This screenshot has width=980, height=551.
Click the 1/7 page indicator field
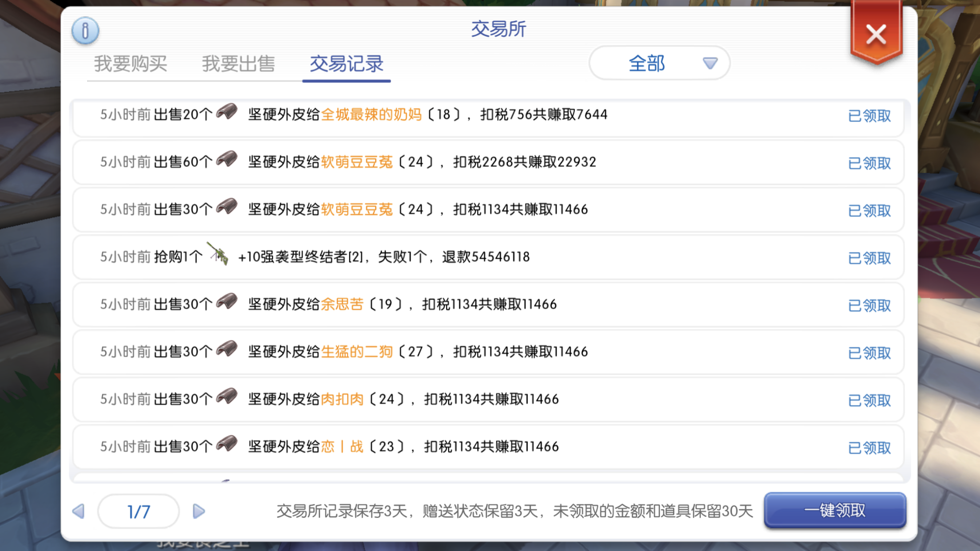[138, 512]
